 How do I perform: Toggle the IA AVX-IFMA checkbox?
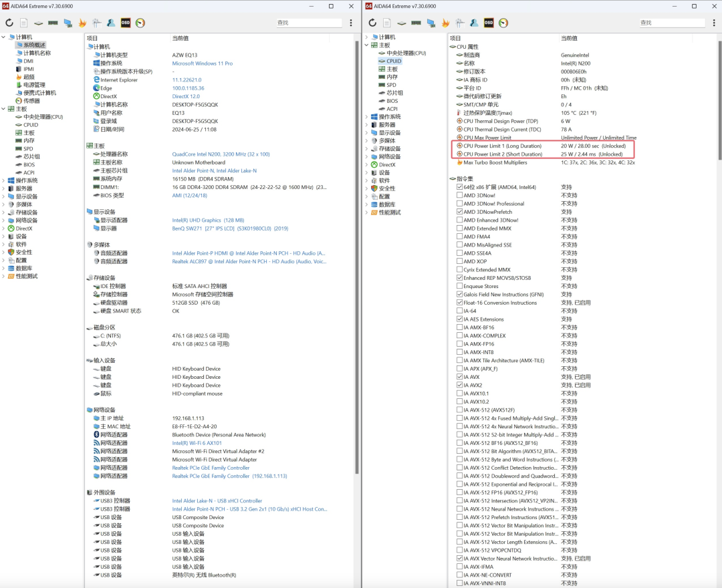coord(459,567)
